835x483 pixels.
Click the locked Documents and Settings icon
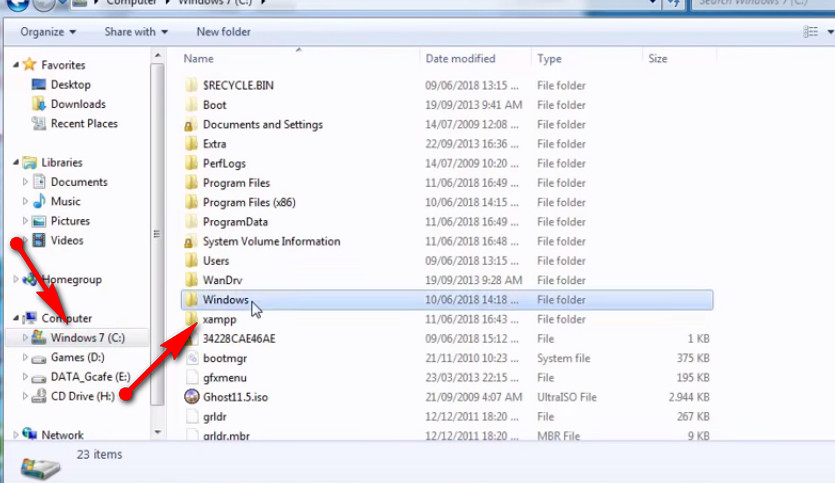point(189,125)
